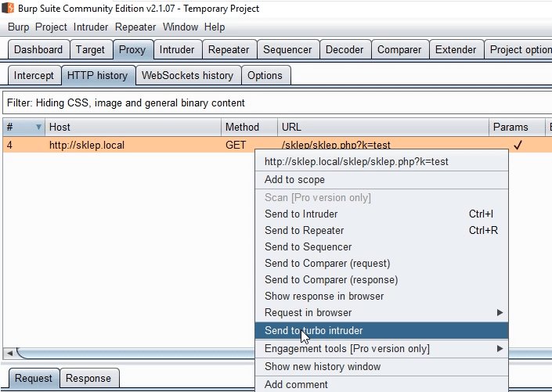This screenshot has height=392, width=552.
Task: Choose Show new history window
Action: click(381, 367)
